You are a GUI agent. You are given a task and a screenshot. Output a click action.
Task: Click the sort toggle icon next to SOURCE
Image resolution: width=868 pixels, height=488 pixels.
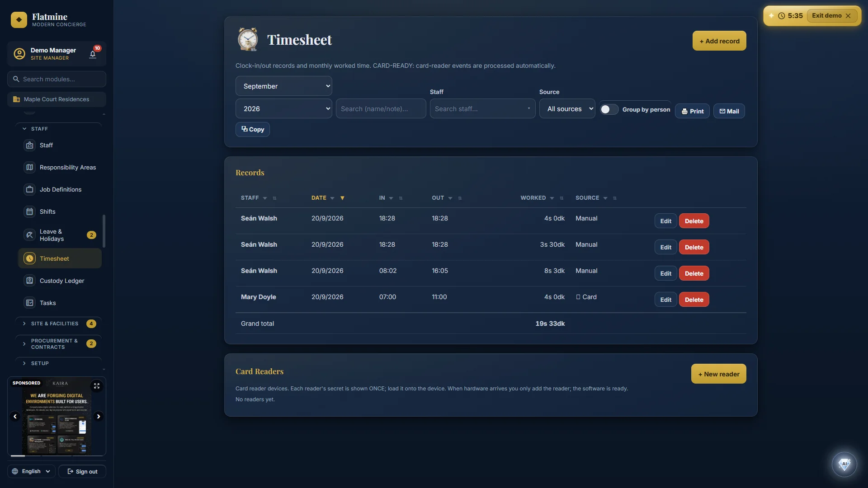pyautogui.click(x=614, y=198)
